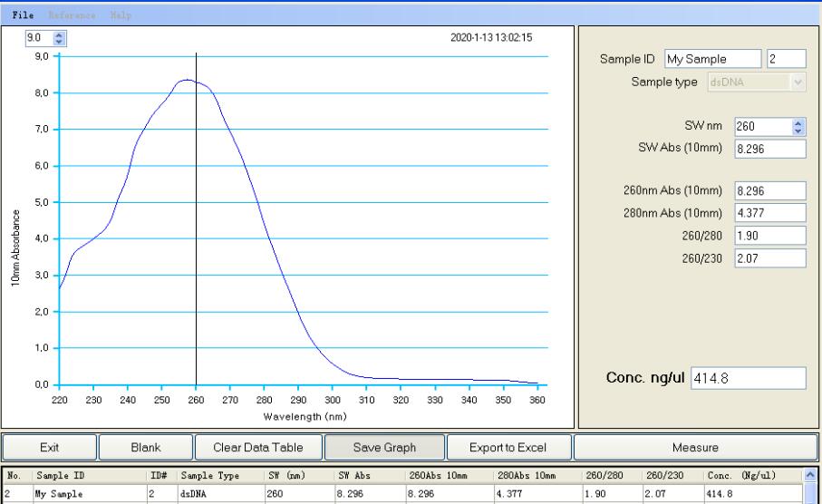Viewport: 822px width, 504px height.
Task: Click the 'Sample Type' column header
Action: [x=220, y=476]
